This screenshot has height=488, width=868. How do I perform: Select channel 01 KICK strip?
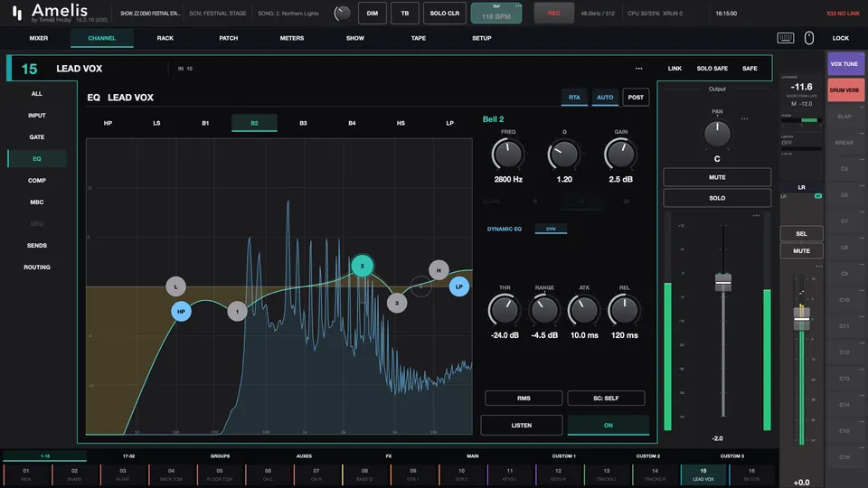(x=26, y=474)
